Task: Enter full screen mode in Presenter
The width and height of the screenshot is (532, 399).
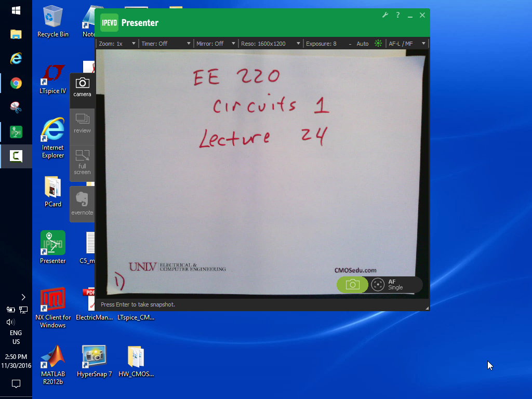Action: [82, 163]
